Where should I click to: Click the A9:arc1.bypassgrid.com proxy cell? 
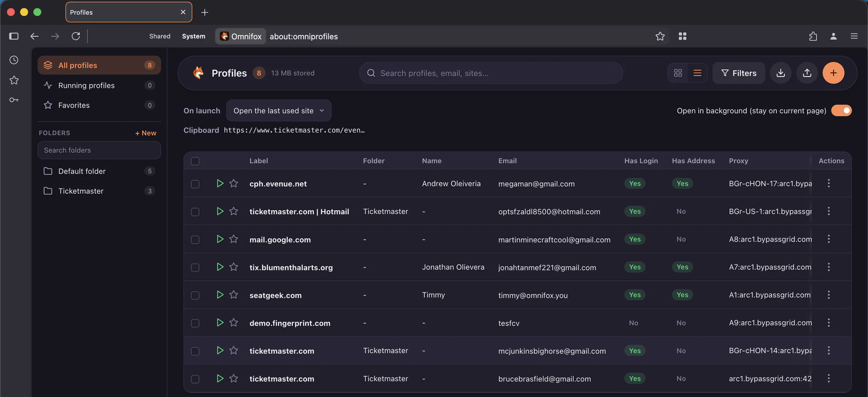point(770,323)
